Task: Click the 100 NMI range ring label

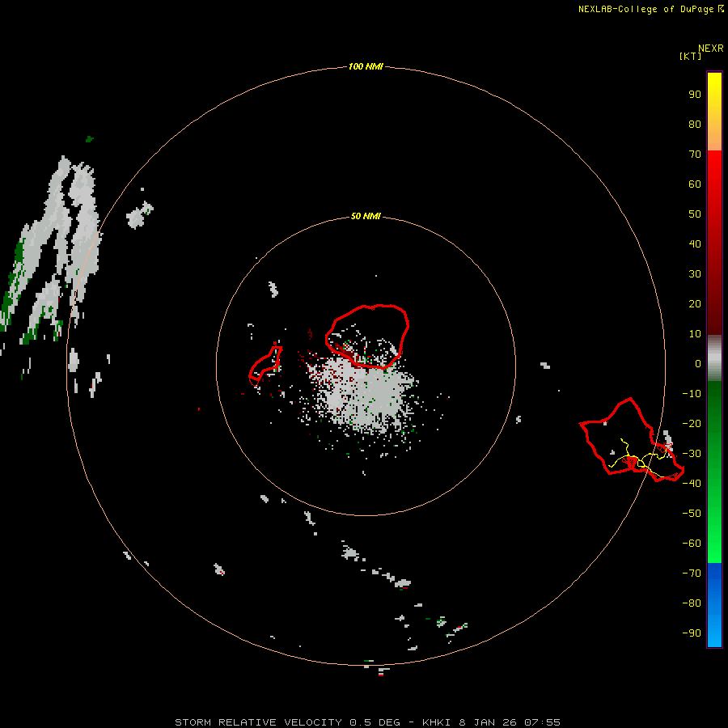Action: (x=366, y=66)
